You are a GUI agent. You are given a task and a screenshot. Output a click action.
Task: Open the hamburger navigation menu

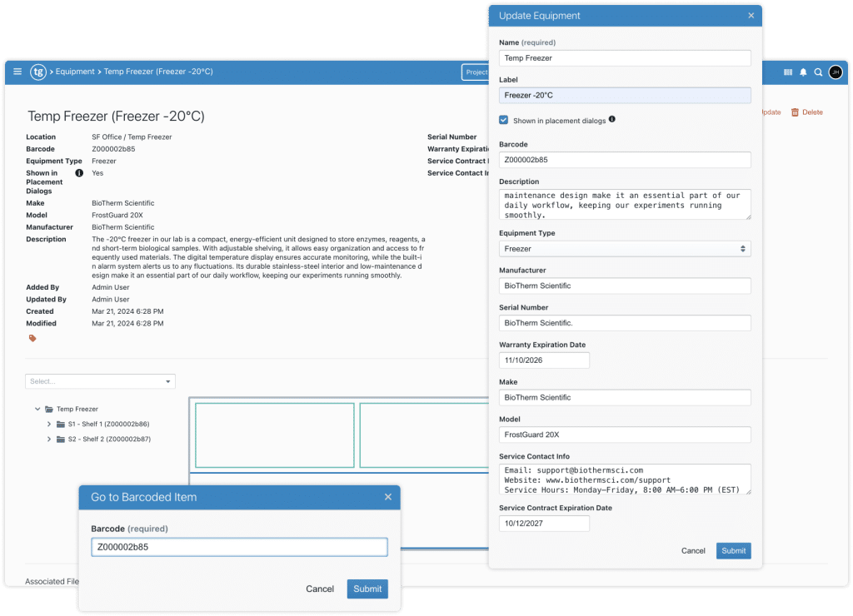click(x=17, y=72)
